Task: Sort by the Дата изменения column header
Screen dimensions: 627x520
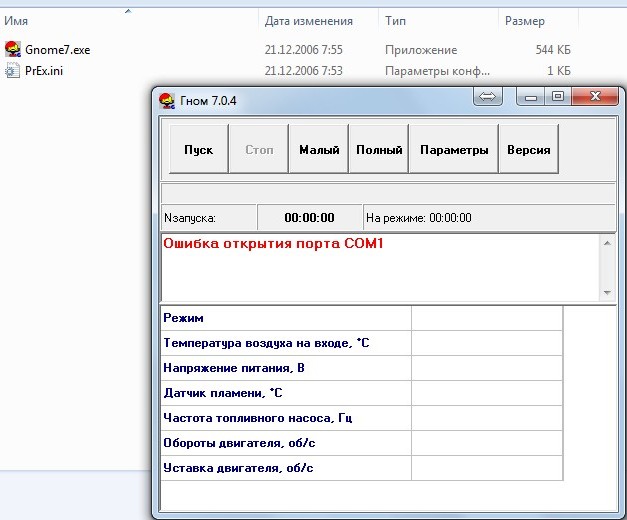Action: pyautogui.click(x=318, y=21)
